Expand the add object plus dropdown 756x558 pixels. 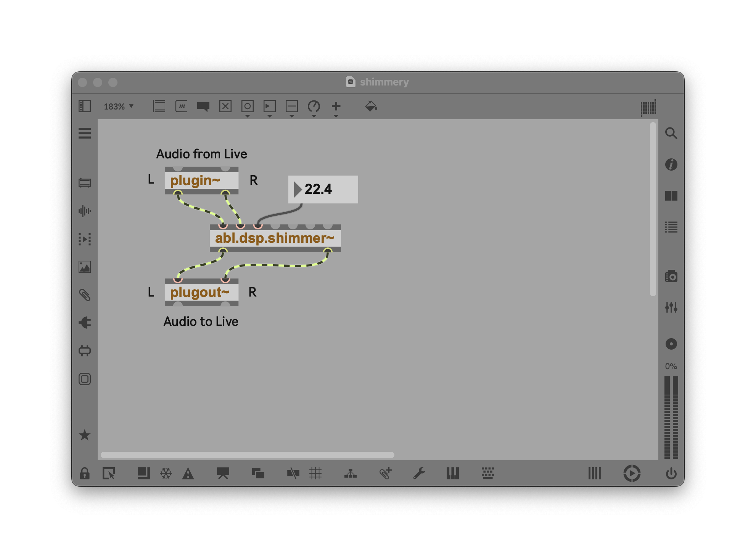pyautogui.click(x=336, y=116)
